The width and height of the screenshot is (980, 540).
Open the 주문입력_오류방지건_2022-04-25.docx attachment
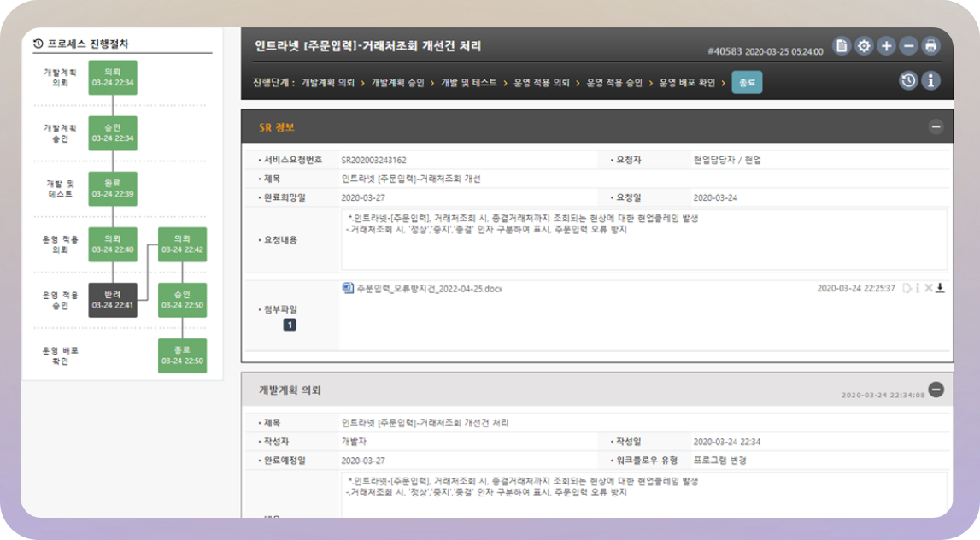(x=430, y=289)
